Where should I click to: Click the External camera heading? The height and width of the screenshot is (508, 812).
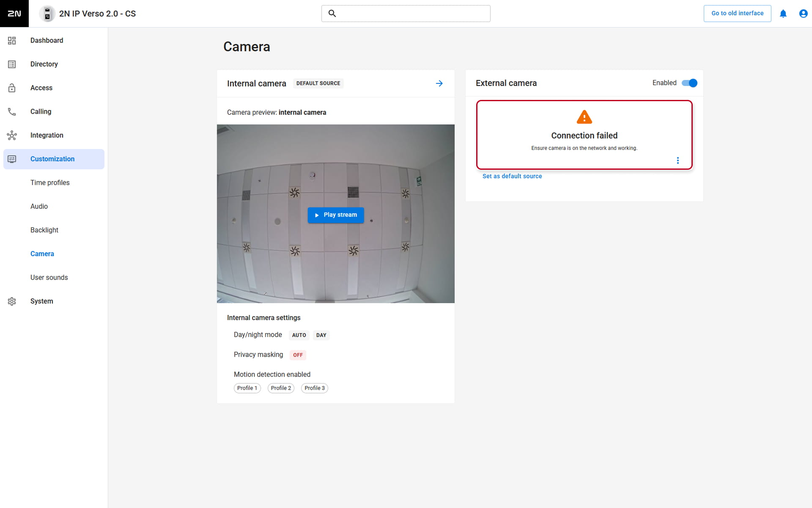coord(506,83)
